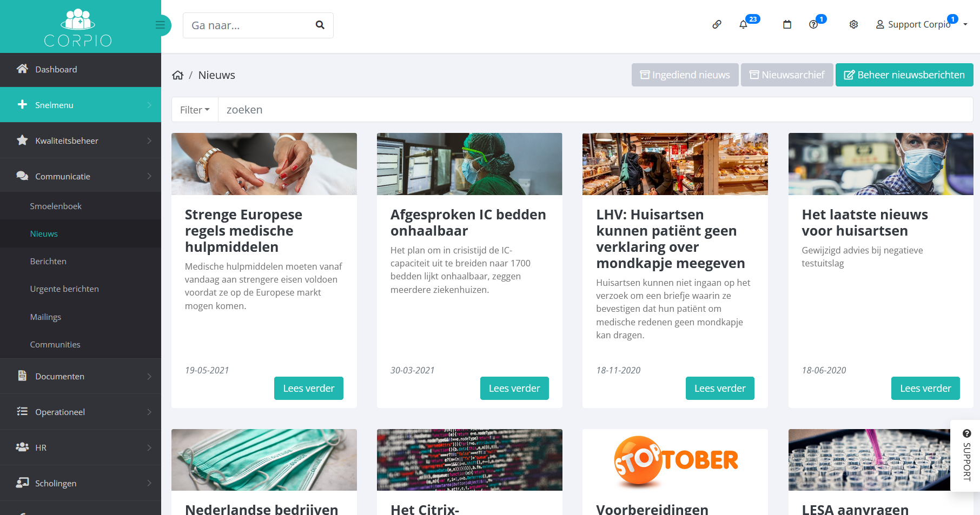This screenshot has height=515, width=980.
Task: Open the side SUPPORT tab
Action: pyautogui.click(x=966, y=456)
